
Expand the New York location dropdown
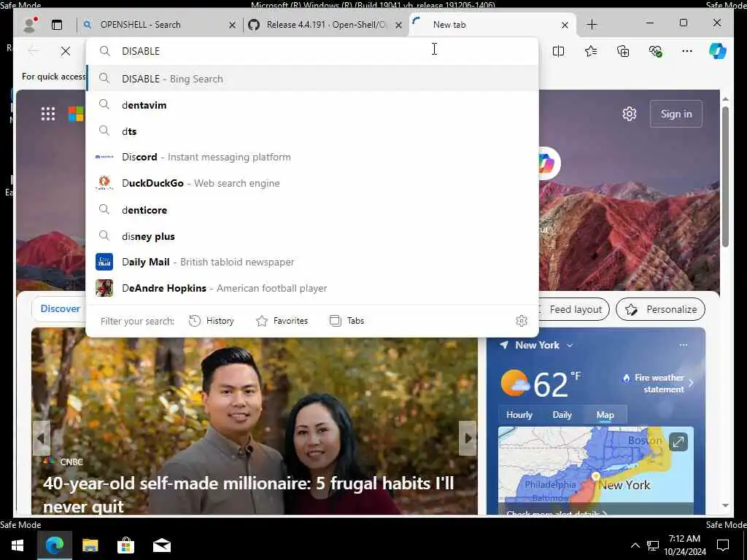pos(570,345)
